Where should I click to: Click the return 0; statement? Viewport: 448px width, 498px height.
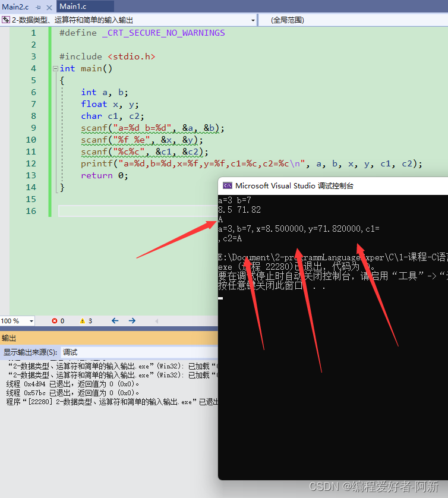105,175
